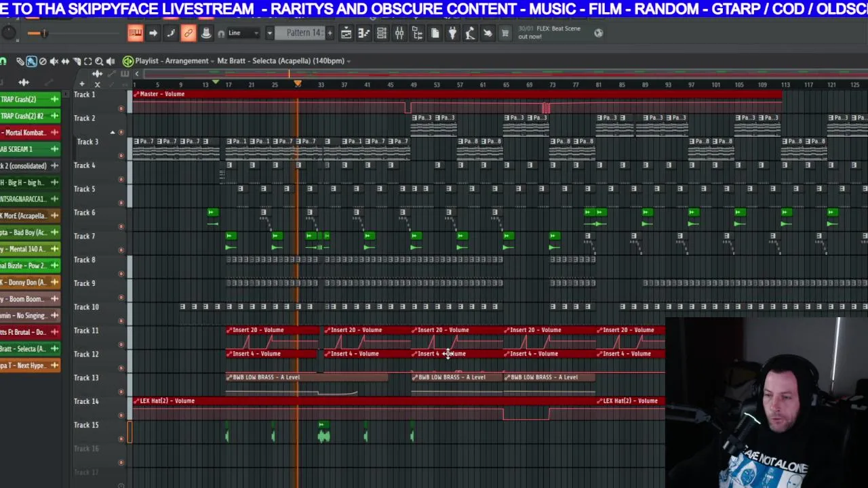Open Master - Volume clip menu icon
Image resolution: width=868 pixels, height=488 pixels.
(136, 94)
